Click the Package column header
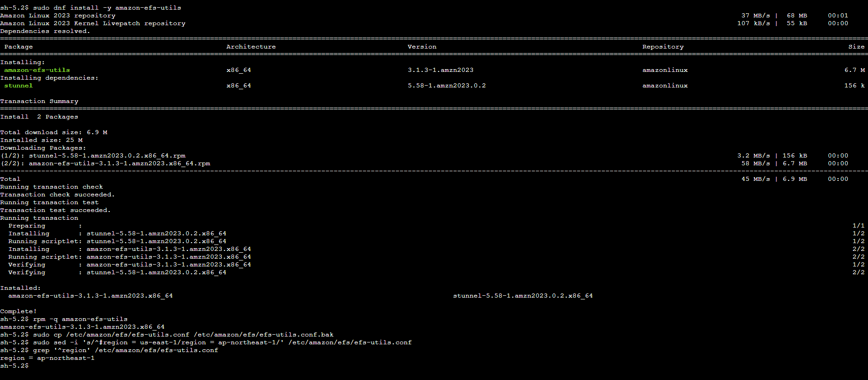Viewport: 868px width, 380px height. click(19, 47)
